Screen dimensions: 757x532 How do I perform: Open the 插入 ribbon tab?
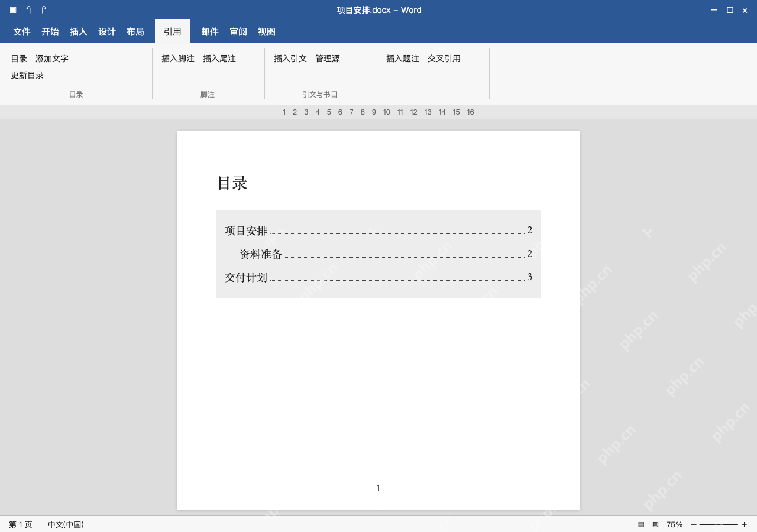(79, 32)
